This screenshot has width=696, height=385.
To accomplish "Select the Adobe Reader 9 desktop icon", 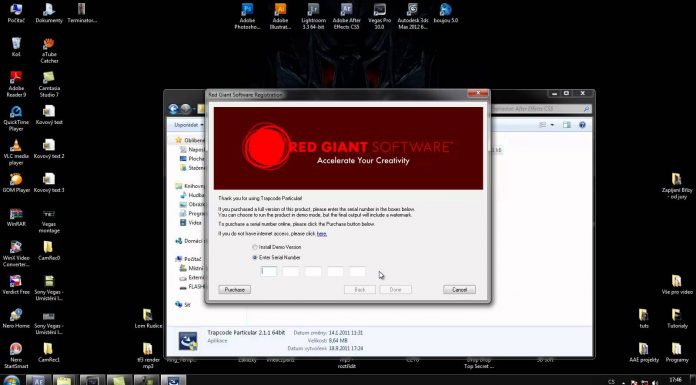I will (16, 84).
